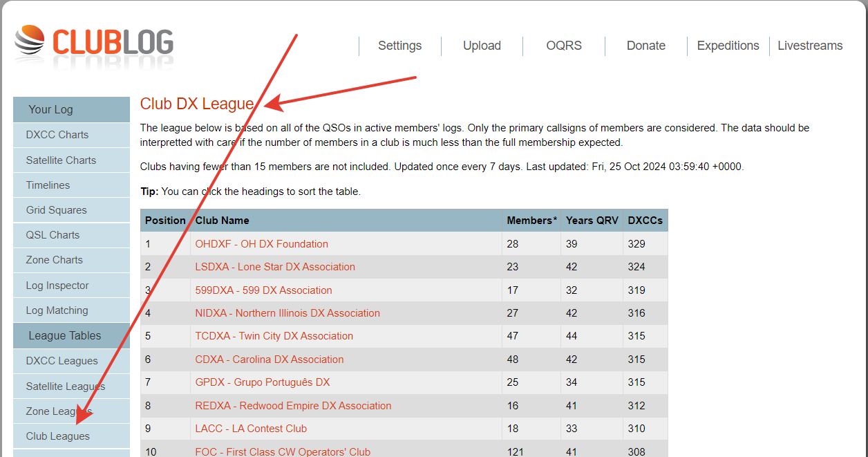Sort table by Years QRV heading
The width and height of the screenshot is (868, 457).
592,221
